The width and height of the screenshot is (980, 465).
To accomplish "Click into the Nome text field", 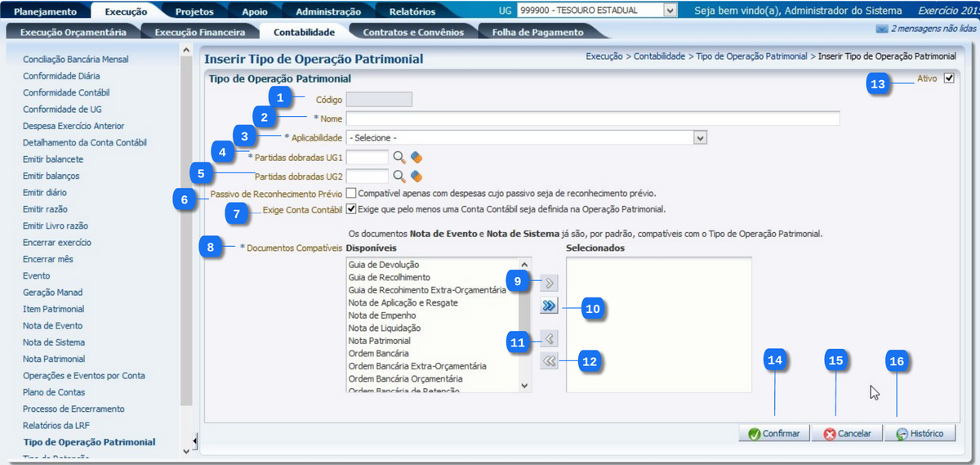I will pos(592,118).
